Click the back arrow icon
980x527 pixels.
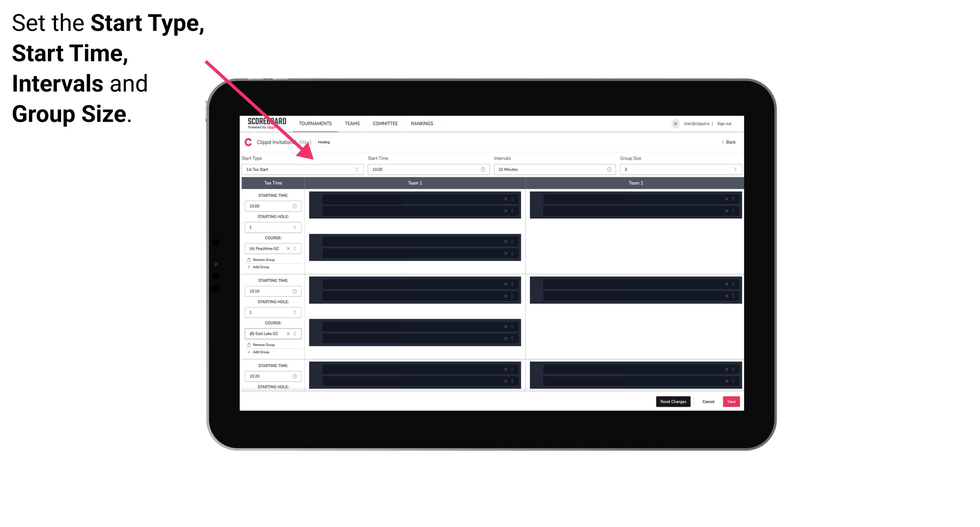[722, 142]
